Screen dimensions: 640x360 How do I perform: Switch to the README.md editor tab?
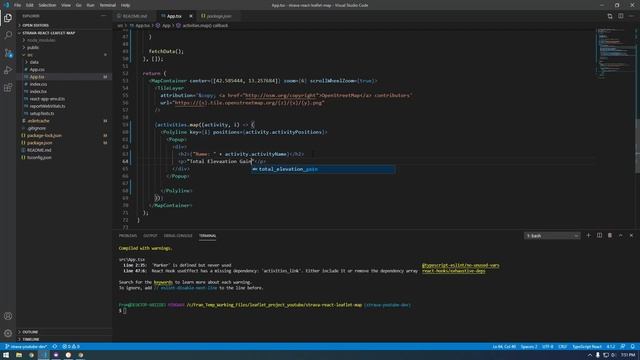(x=134, y=16)
